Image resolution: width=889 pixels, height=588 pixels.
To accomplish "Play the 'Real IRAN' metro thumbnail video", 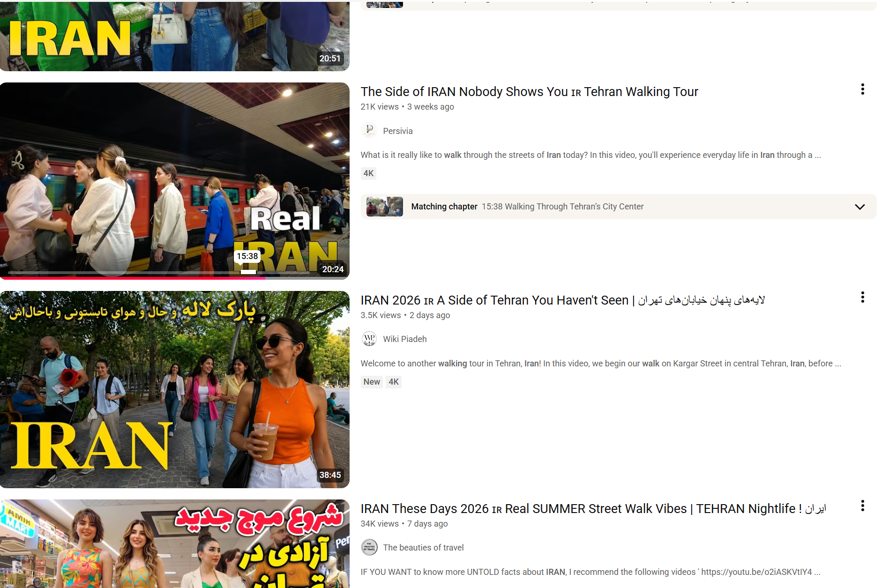I will pyautogui.click(x=174, y=181).
